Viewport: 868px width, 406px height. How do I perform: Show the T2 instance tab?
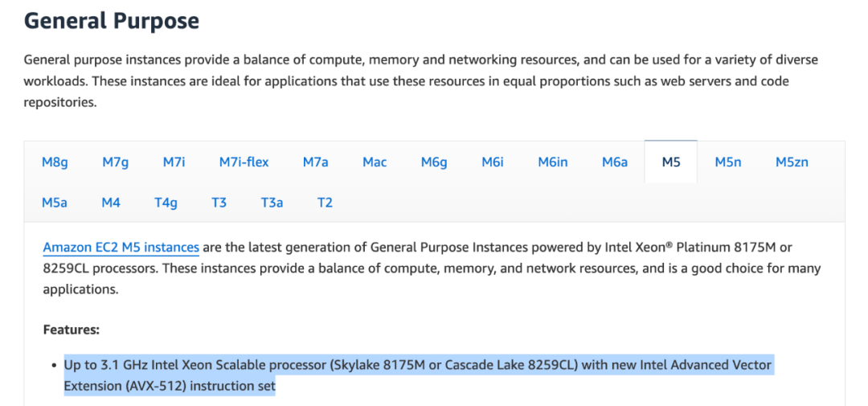click(x=325, y=203)
